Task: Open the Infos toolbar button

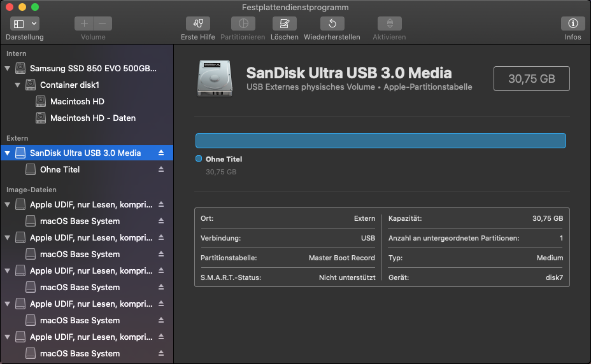Action: 573,24
